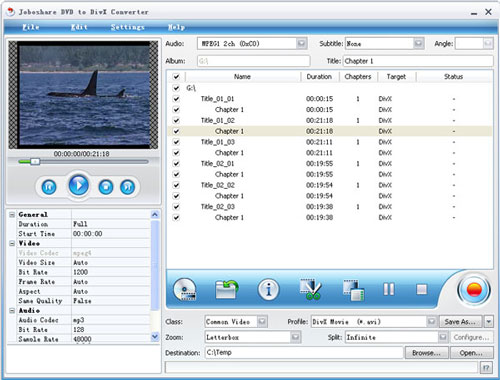Click the Save As... button
Image resolution: width=500 pixels, height=380 pixels.
pos(460,322)
